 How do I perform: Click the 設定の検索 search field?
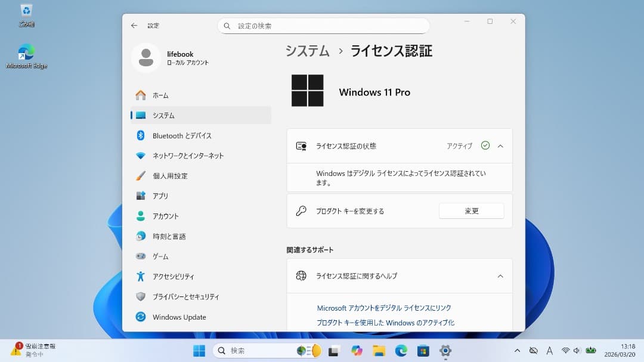pos(324,26)
